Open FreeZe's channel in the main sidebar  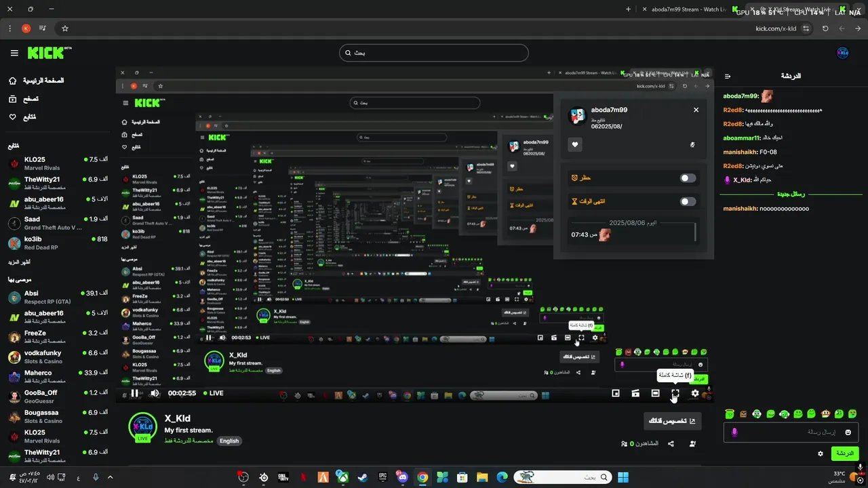(58, 337)
